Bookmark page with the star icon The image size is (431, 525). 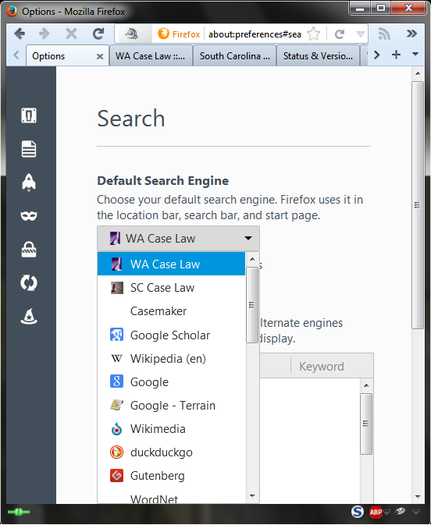pos(313,34)
